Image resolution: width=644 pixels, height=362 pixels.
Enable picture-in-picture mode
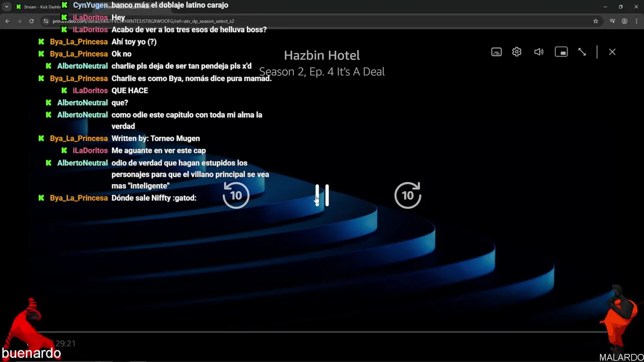[561, 52]
